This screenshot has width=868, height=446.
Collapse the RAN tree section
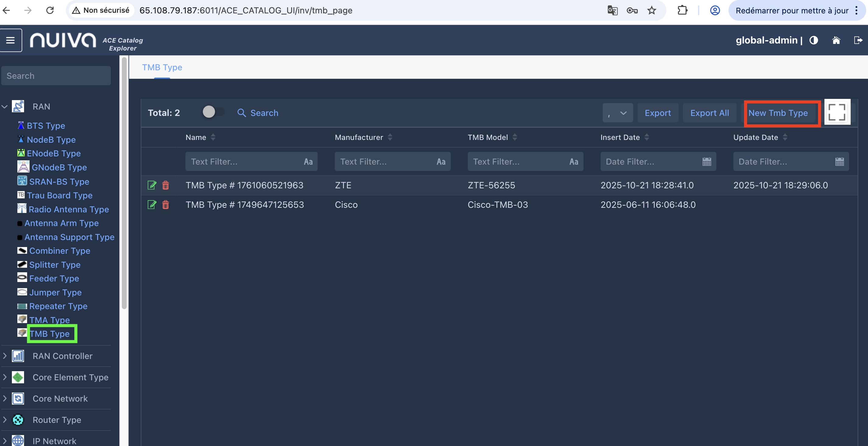(x=5, y=107)
